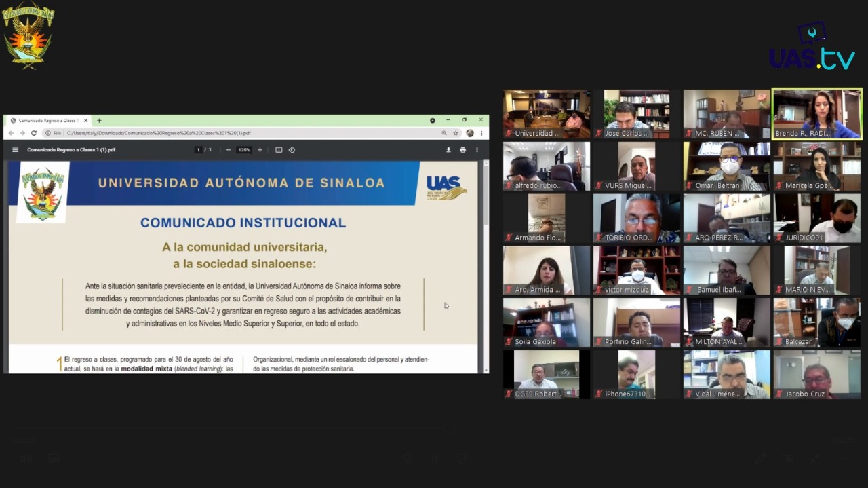Click the university coat of arms emblem in the top-left corner
868x488 pixels.
point(28,35)
